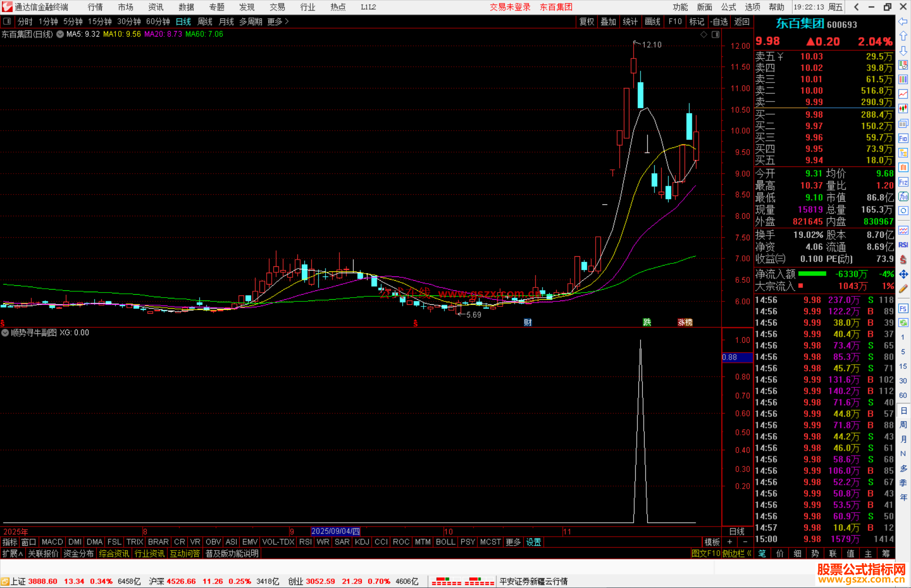Click the up arrow sidebar icon

pyautogui.click(x=903, y=36)
